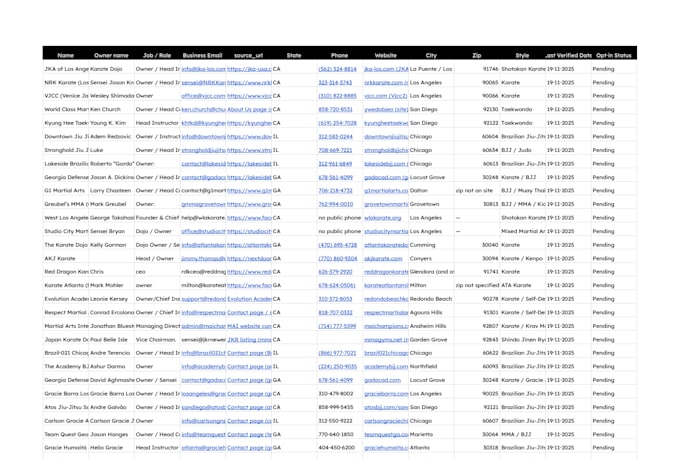
Task: Open phone link 706-218-4732
Action: click(335, 190)
